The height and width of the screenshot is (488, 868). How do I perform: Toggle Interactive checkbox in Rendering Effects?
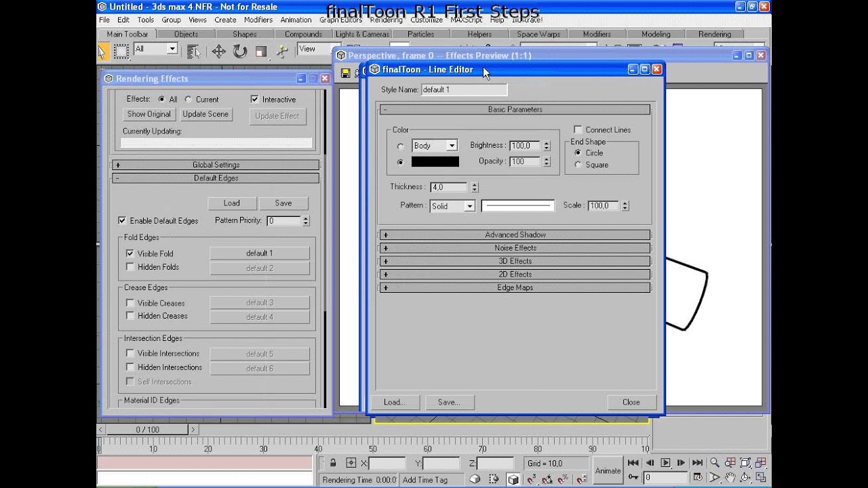point(254,99)
